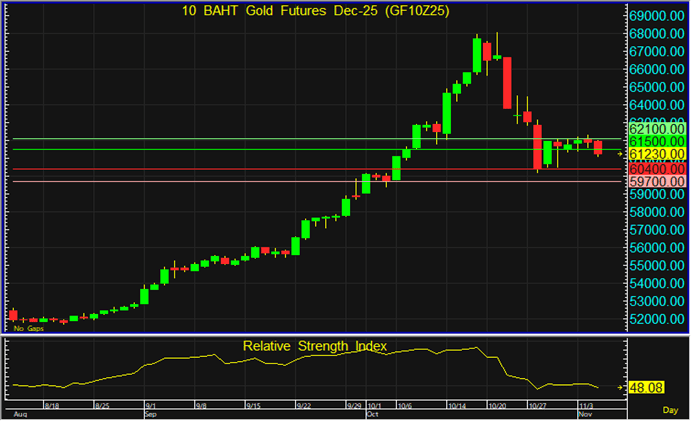Click the yellow RSI value arrow marker
The width and height of the screenshot is (691, 421).
tap(620, 387)
